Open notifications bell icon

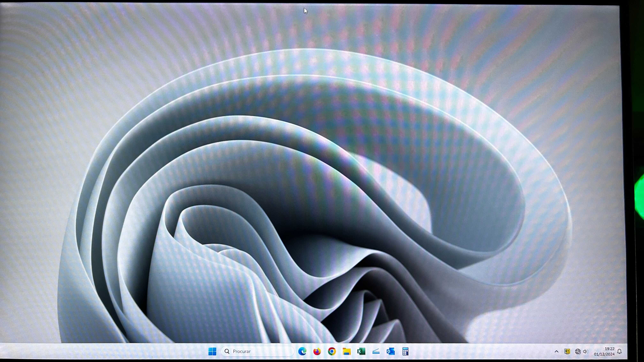point(620,351)
